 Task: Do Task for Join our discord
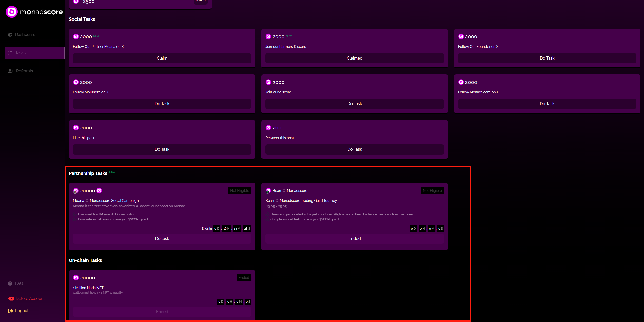pos(355,104)
